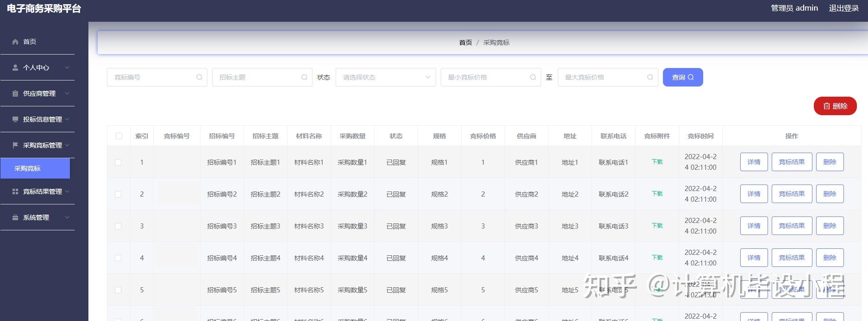Open the 个人中心 menu label
The height and width of the screenshot is (321, 868).
tap(36, 68)
